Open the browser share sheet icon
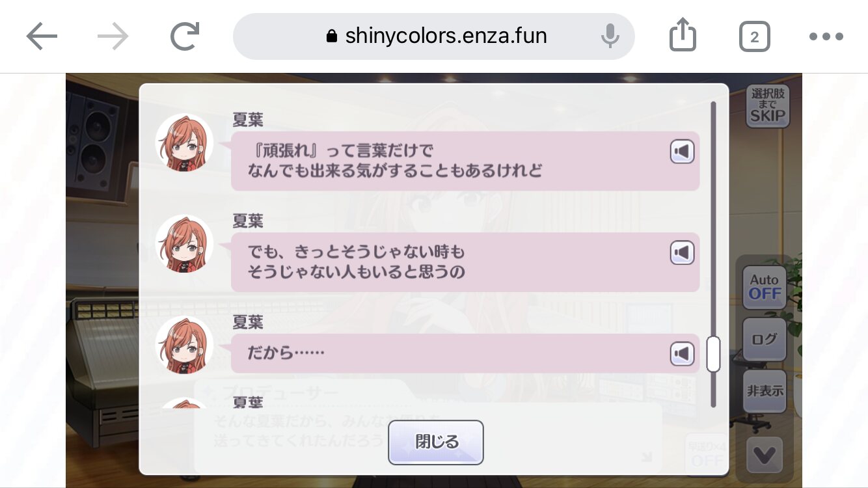 683,34
